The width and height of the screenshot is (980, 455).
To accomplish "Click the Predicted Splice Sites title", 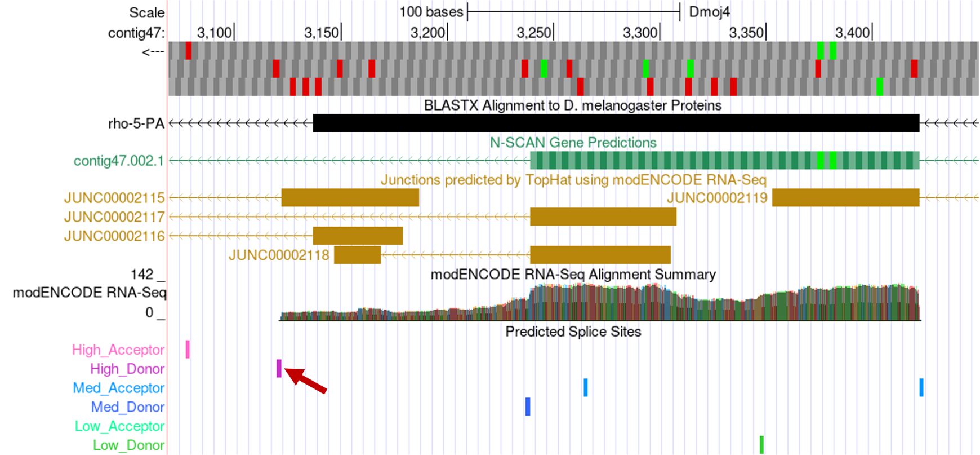I will click(x=573, y=332).
